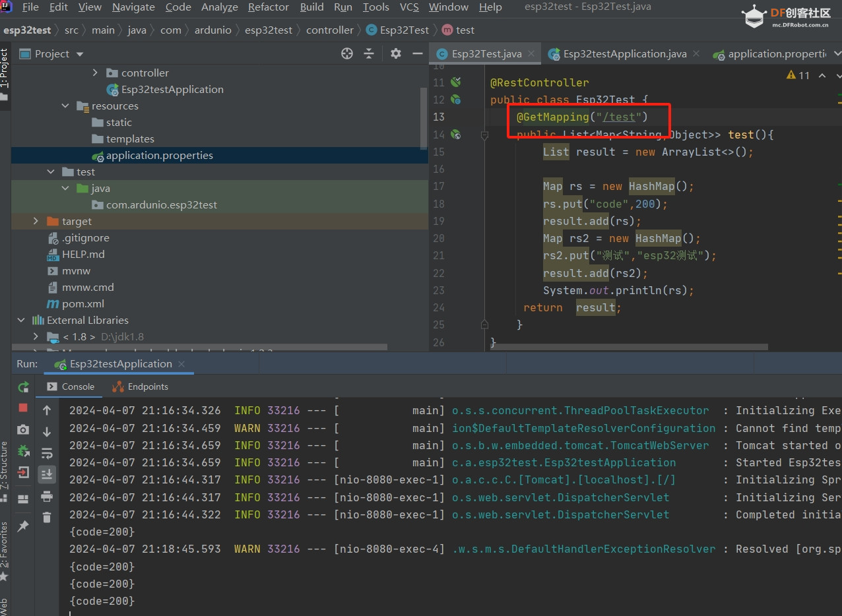Viewport: 842px width, 616px height.
Task: Click the gutter icon on line 14
Action: tap(455, 135)
